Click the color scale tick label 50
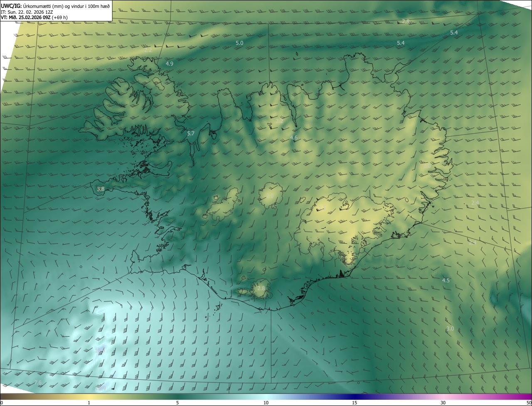Viewport: 532px width, 406px height. 529,403
